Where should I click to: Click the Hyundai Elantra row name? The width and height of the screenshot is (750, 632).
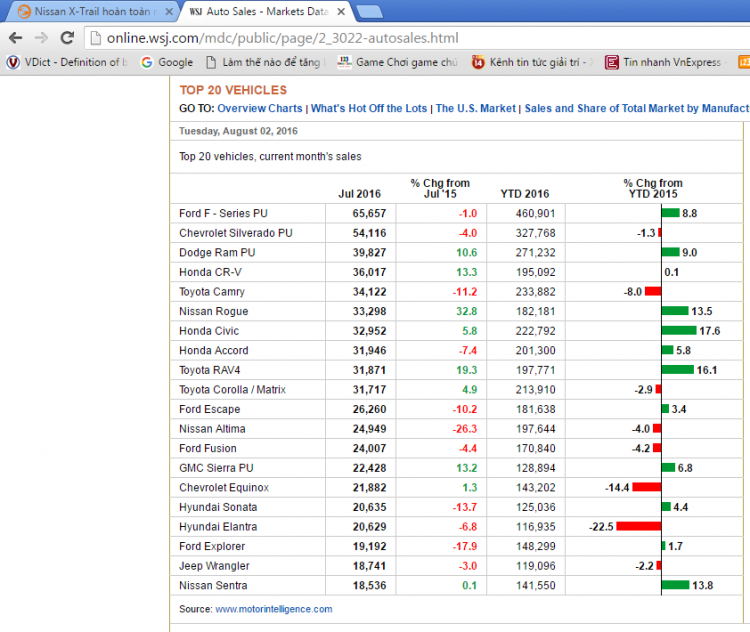tap(218, 527)
